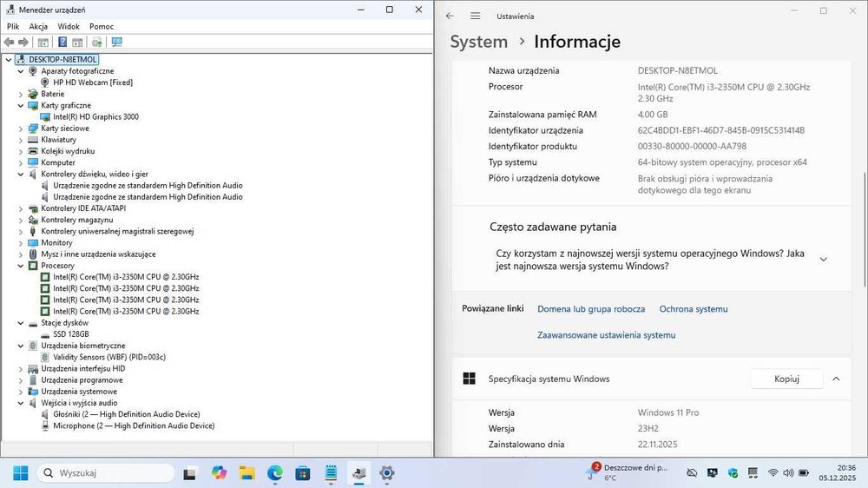This screenshot has width=868, height=488.
Task: Collapse the DESKTOP-N8ETMOL root node
Action: pyautogui.click(x=9, y=59)
